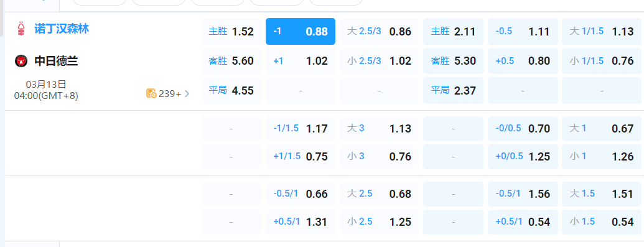
Task: Pick +0.5/1 handicap at 1.31
Action: pyautogui.click(x=301, y=222)
